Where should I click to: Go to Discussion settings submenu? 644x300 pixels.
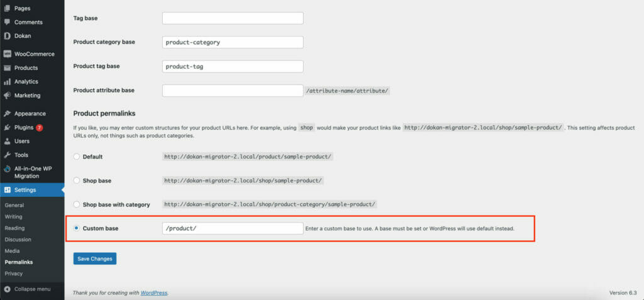[x=17, y=239]
